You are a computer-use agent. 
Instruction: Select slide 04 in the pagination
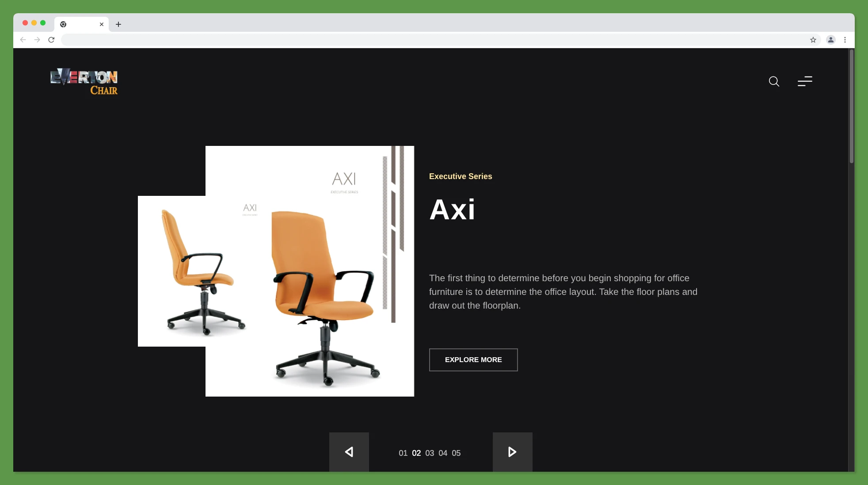[x=443, y=453]
